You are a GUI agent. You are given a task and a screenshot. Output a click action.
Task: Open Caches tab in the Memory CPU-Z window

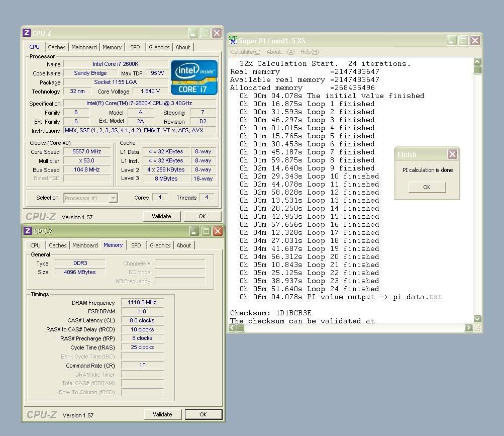pyautogui.click(x=58, y=245)
